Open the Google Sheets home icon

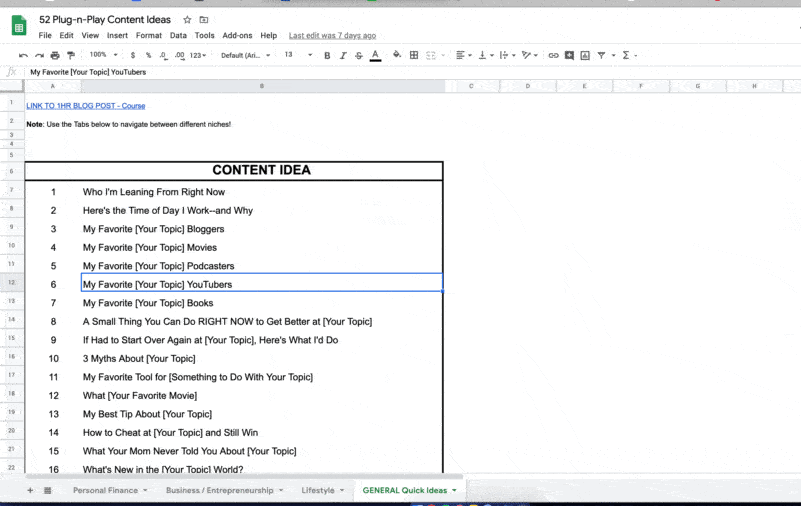tap(19, 26)
